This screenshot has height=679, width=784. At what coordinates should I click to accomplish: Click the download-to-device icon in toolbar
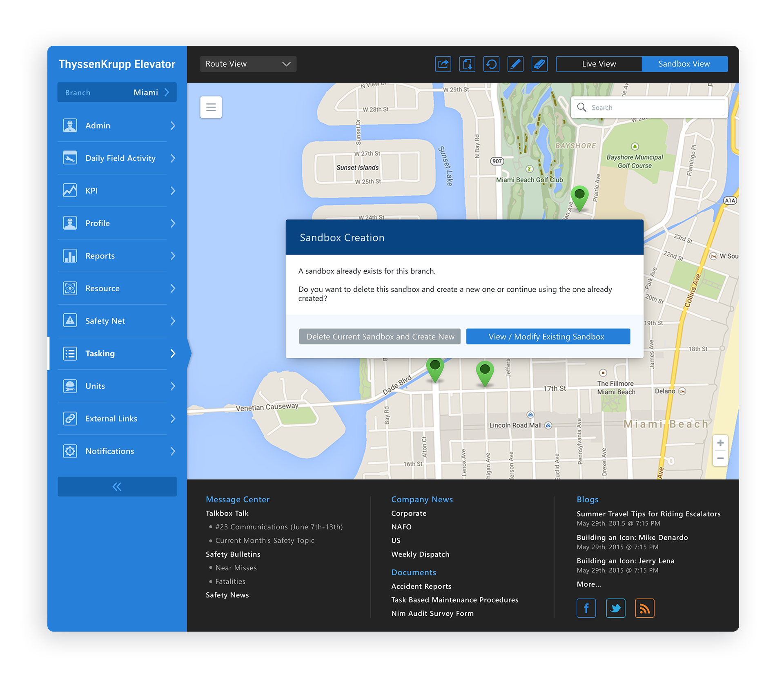click(x=467, y=64)
